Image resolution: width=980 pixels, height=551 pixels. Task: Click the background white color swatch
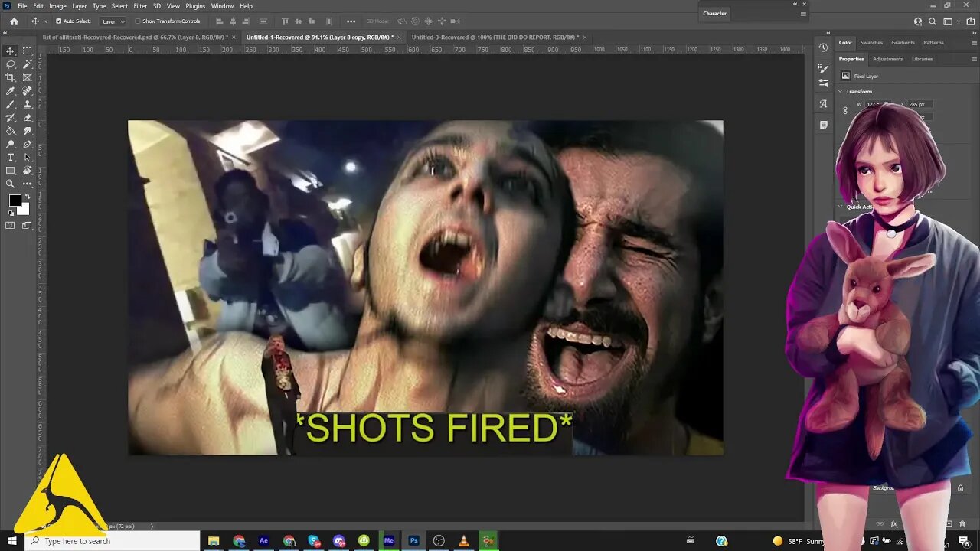click(x=24, y=209)
